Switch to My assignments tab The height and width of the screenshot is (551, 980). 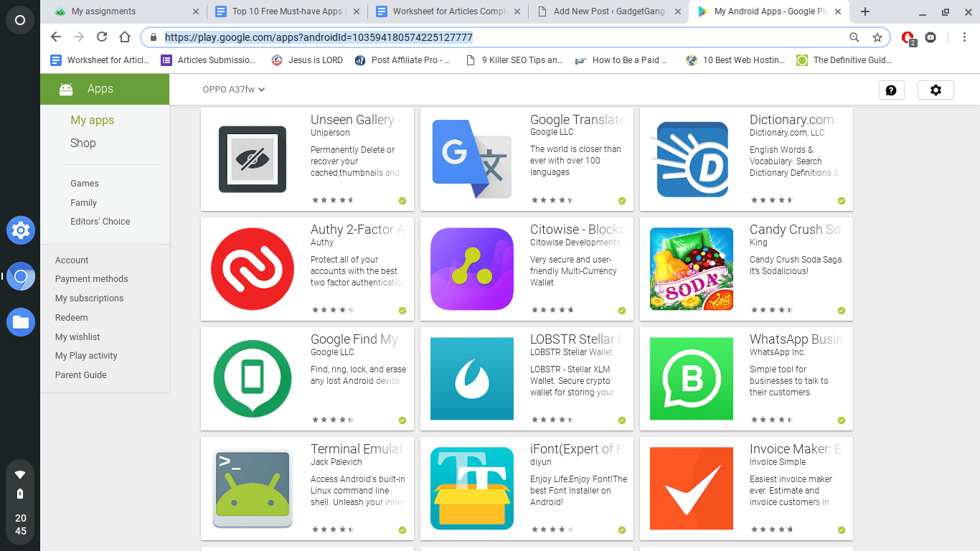click(125, 11)
